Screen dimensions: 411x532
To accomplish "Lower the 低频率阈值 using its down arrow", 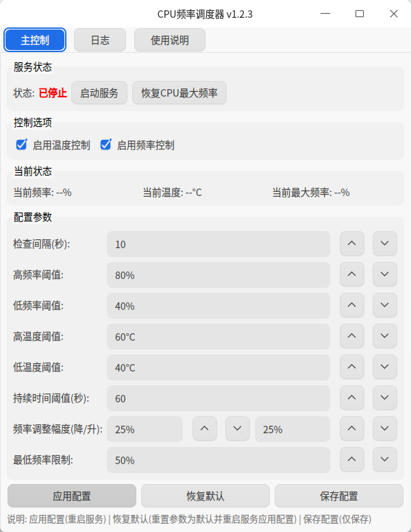I will 384,305.
